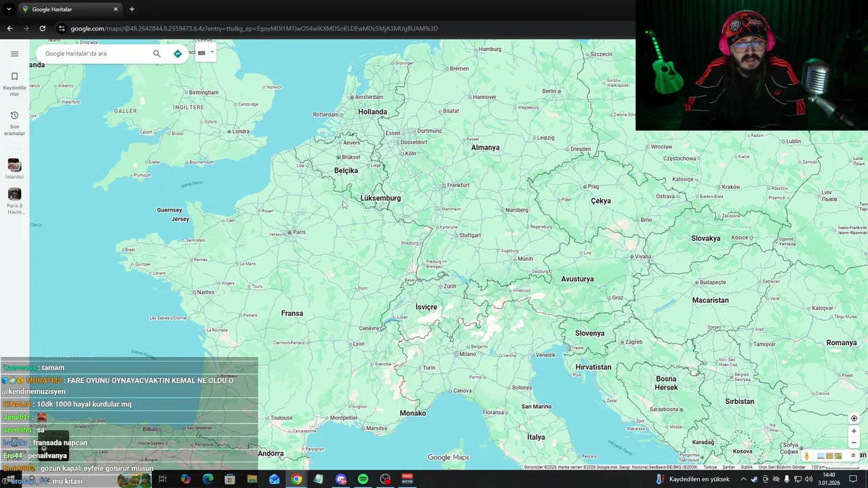Click the keyboard input tool icon
Image resolution: width=868 pixels, height=488 pixels.
point(201,53)
